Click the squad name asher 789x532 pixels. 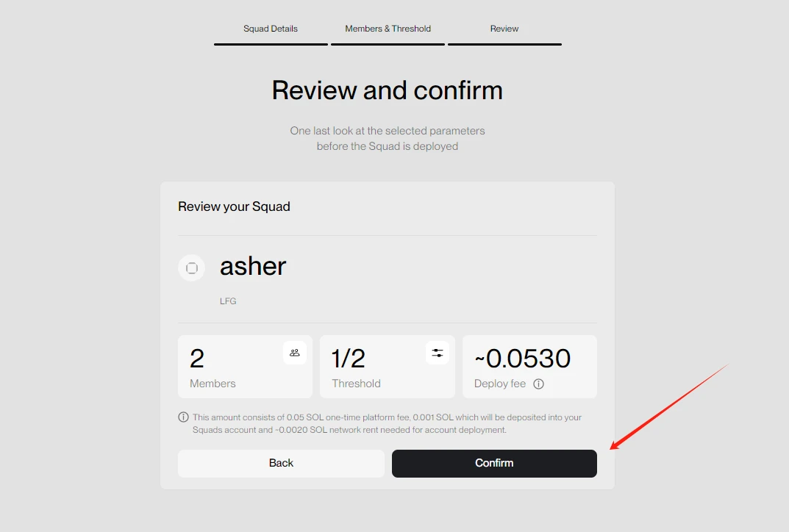pyautogui.click(x=253, y=266)
